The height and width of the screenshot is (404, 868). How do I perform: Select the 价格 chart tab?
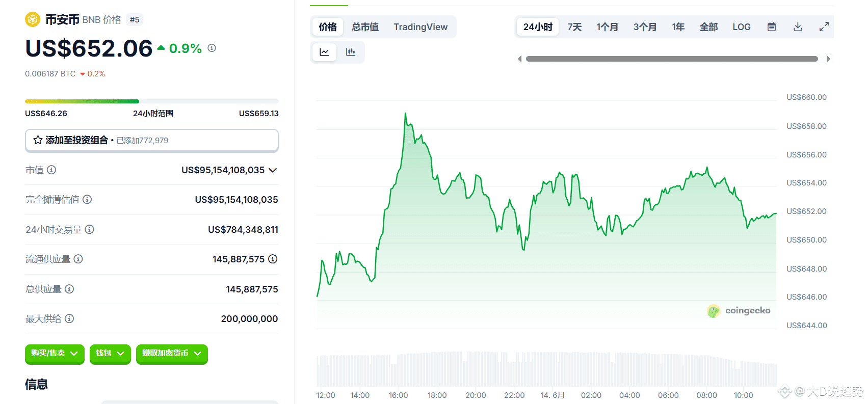click(x=328, y=27)
